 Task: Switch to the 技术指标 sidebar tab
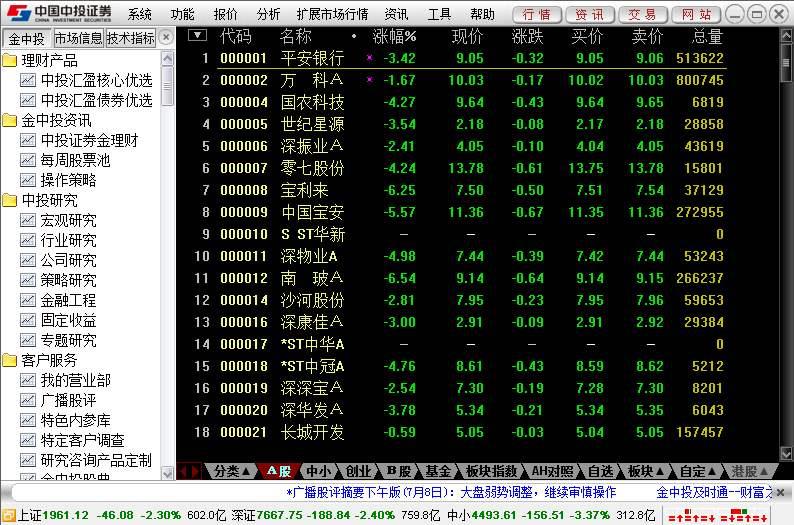[131, 38]
